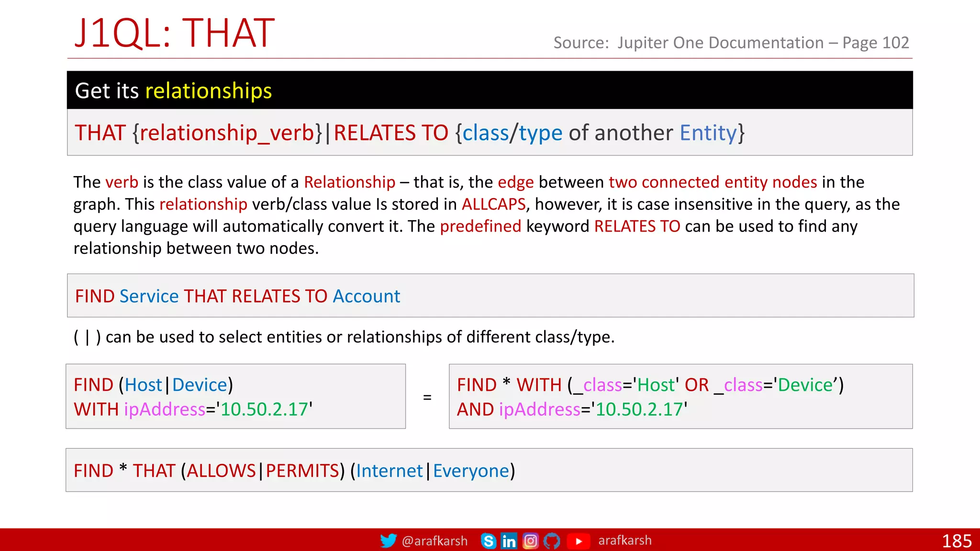
Task: Click the red word 'predefined'
Action: click(x=480, y=226)
